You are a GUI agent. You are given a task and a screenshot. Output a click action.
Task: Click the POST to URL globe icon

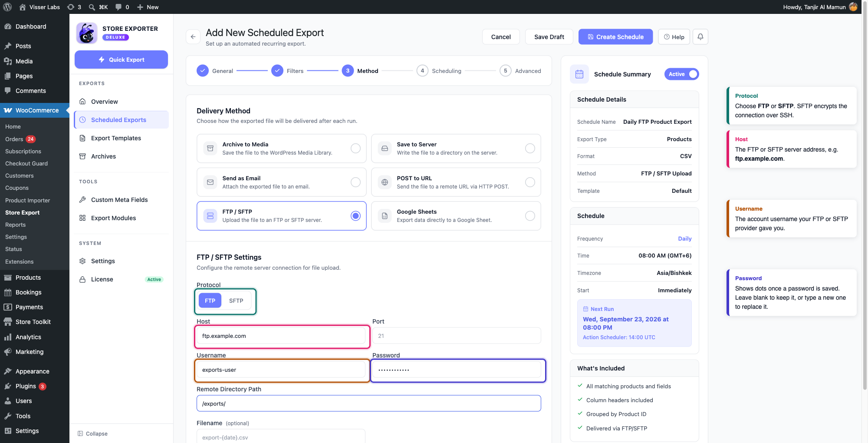pos(385,182)
